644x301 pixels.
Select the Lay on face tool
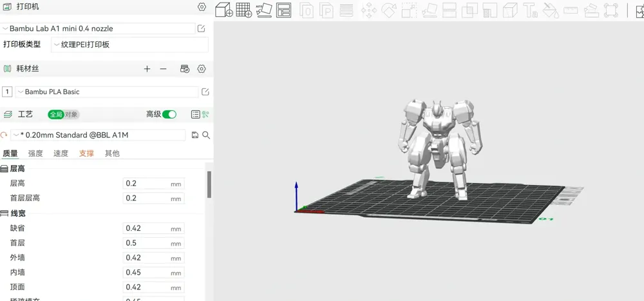pyautogui.click(x=430, y=10)
